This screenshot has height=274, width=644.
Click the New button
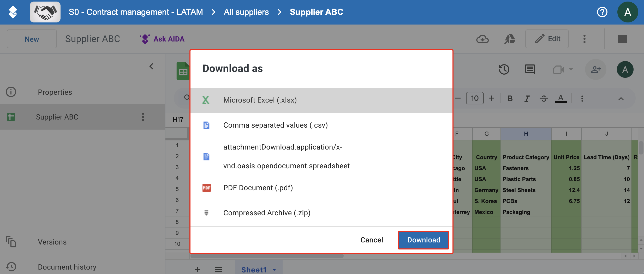coord(32,39)
